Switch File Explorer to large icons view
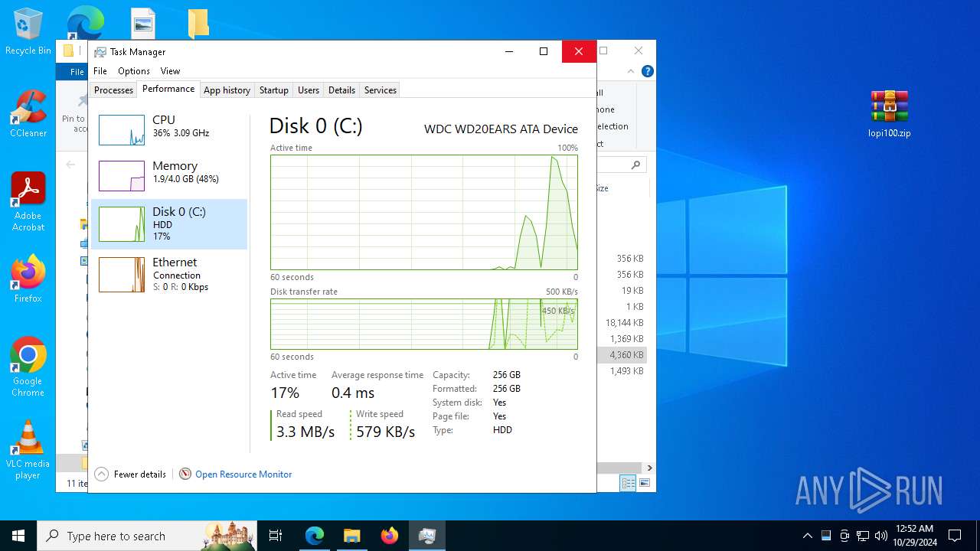 point(645,483)
